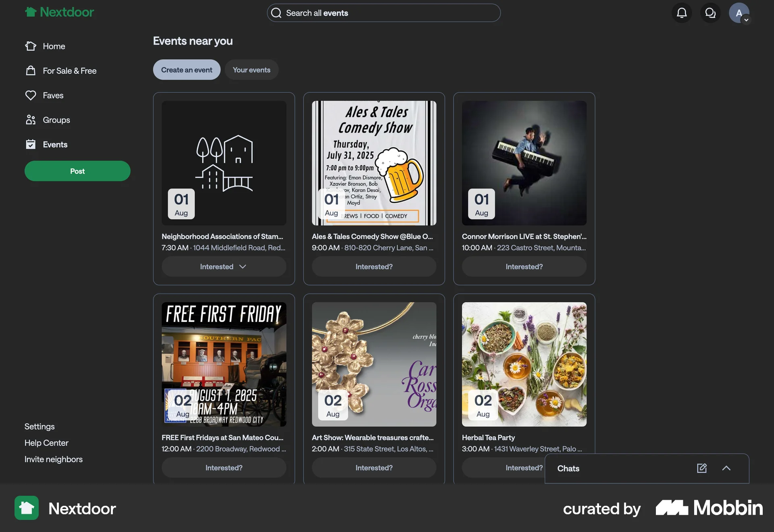Screen dimensions: 774x532
Task: Go to Home via house icon
Action: tap(31, 46)
